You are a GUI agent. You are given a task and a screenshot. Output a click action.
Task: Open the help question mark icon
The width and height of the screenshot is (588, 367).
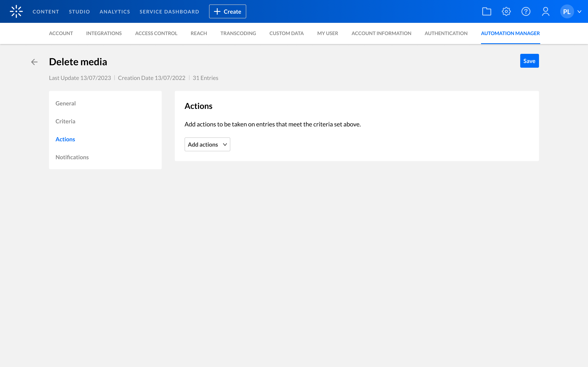click(526, 11)
